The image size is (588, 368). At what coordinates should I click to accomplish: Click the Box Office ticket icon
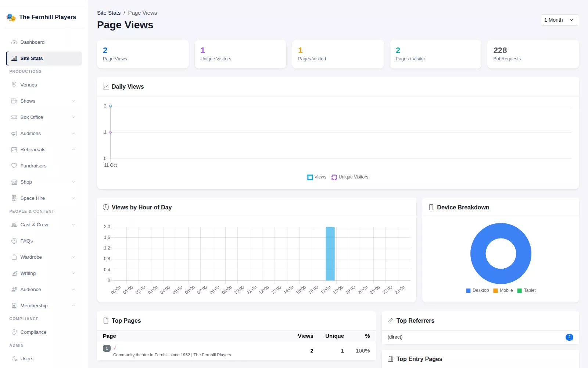[14, 117]
